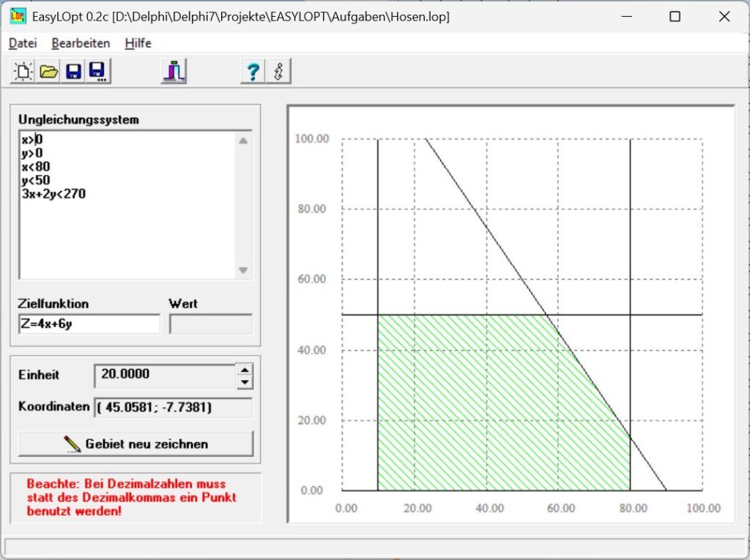750x560 pixels.
Task: Open help with the question mark icon
Action: click(253, 72)
